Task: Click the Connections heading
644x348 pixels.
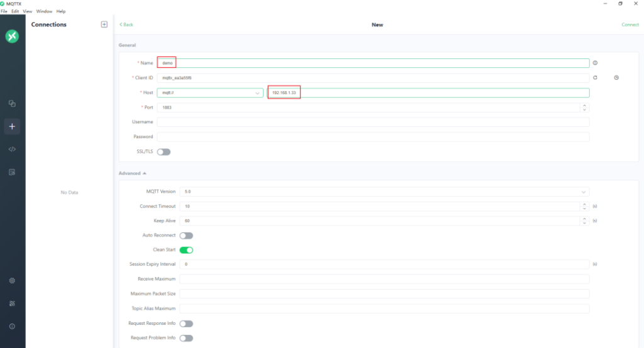Action: pyautogui.click(x=49, y=24)
